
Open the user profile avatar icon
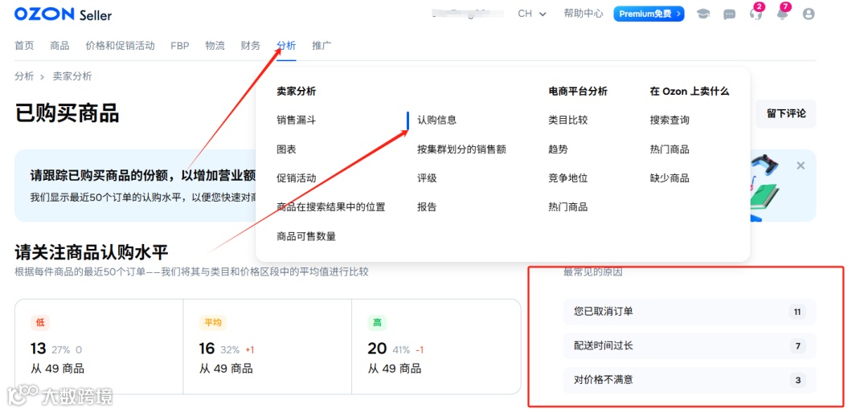click(809, 14)
